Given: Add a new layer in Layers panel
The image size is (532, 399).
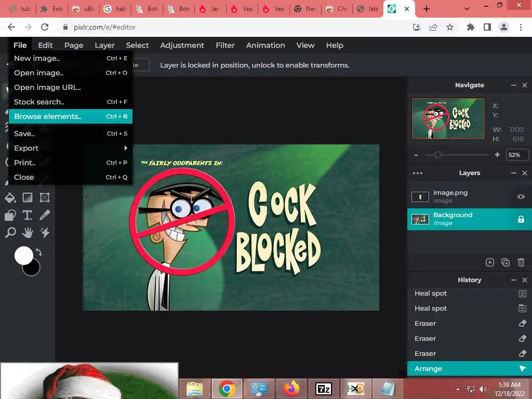Looking at the screenshot, I should click(489, 262).
